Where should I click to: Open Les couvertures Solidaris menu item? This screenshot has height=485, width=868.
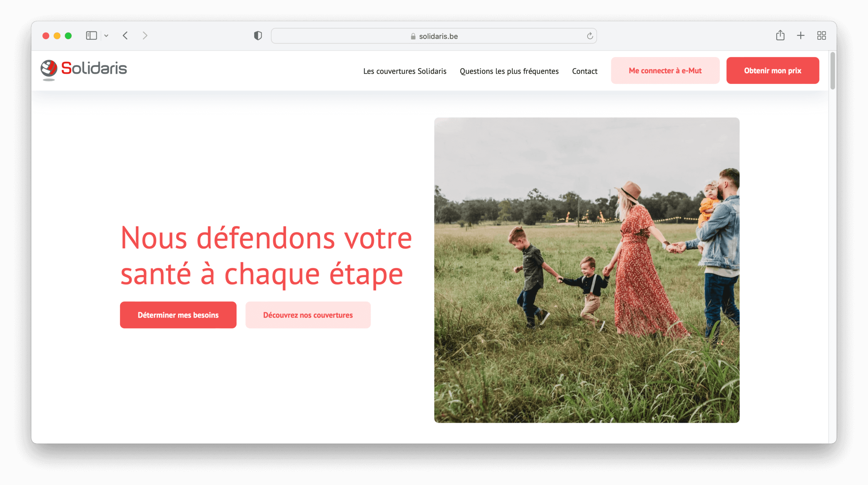point(405,71)
